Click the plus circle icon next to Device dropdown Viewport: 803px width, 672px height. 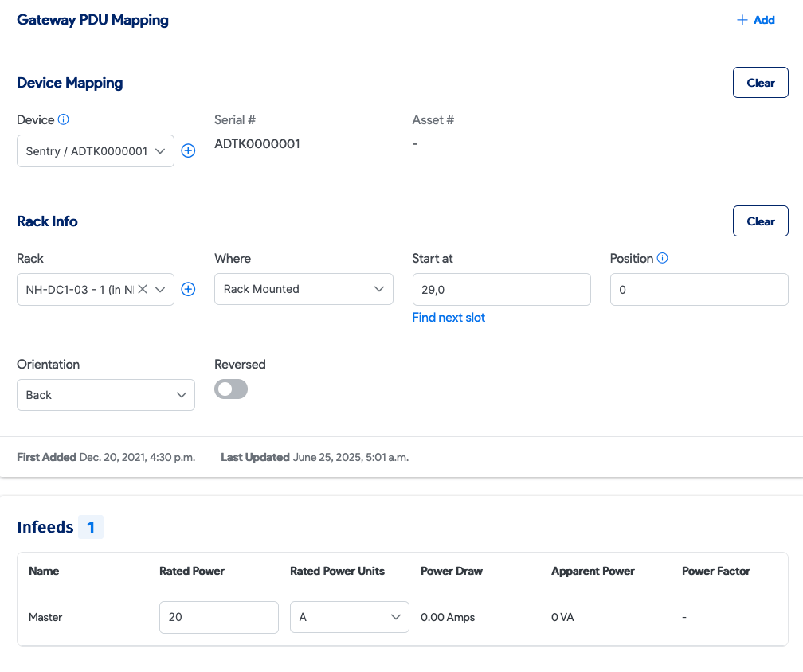(188, 150)
